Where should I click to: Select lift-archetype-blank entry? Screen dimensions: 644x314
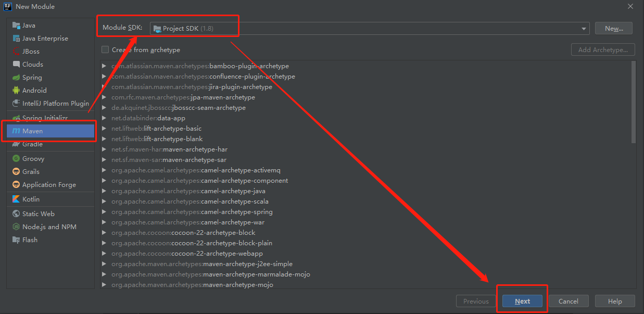click(x=157, y=139)
